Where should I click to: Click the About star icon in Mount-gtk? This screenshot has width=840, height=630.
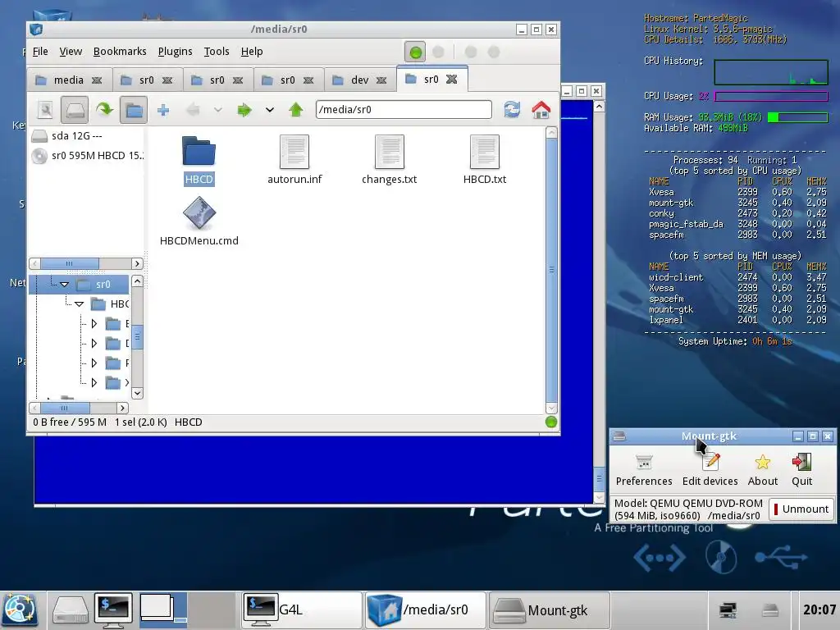pyautogui.click(x=762, y=462)
